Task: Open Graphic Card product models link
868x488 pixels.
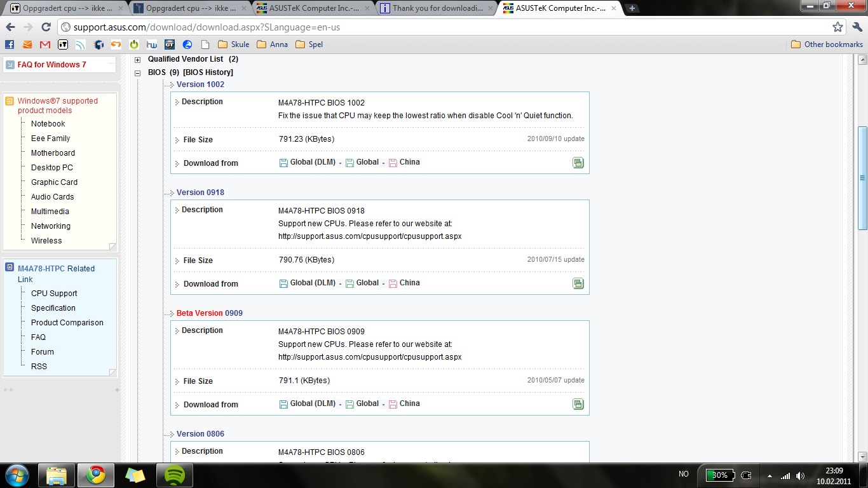Action: [54, 182]
